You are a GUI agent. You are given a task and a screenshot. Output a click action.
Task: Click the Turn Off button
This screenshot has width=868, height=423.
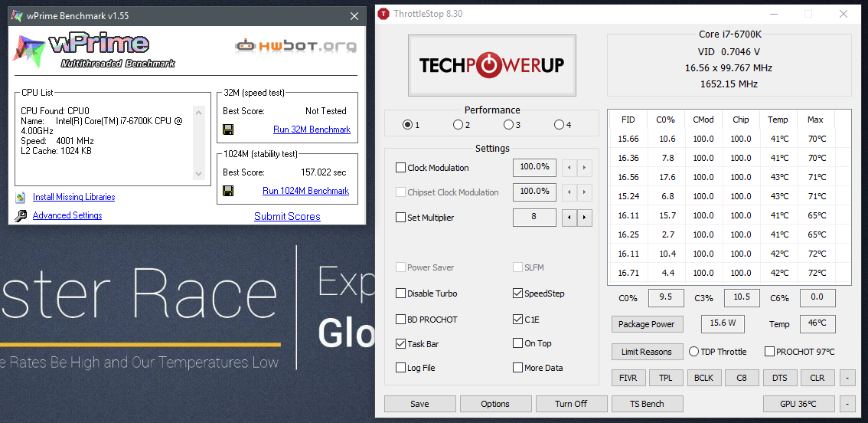[x=571, y=404]
